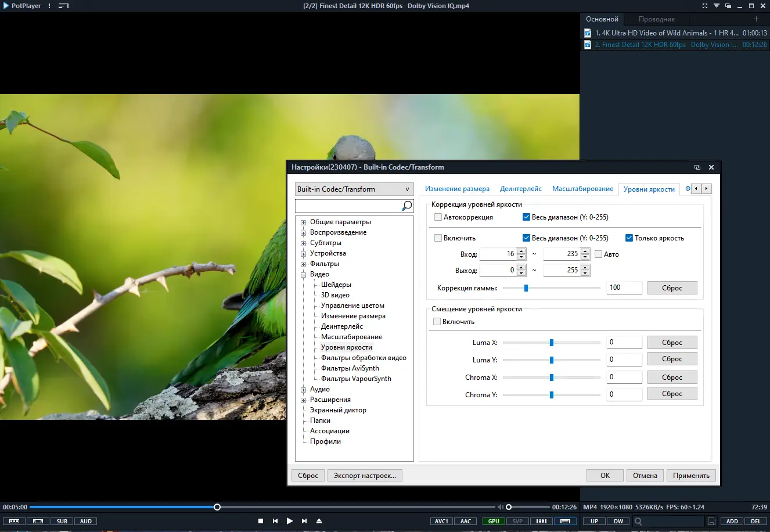Enable Включить under Смещение уровней яркости

436,321
